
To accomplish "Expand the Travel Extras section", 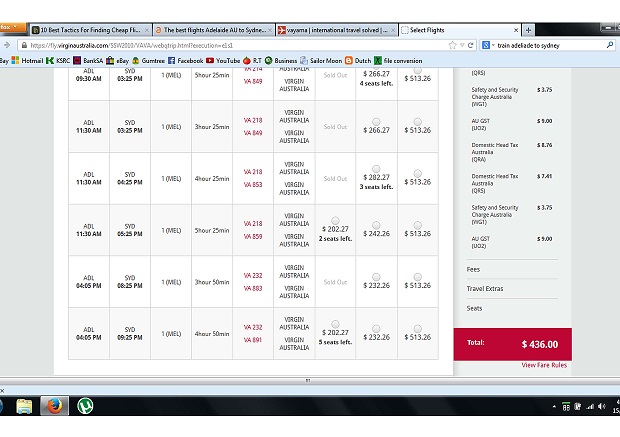I will [485, 289].
